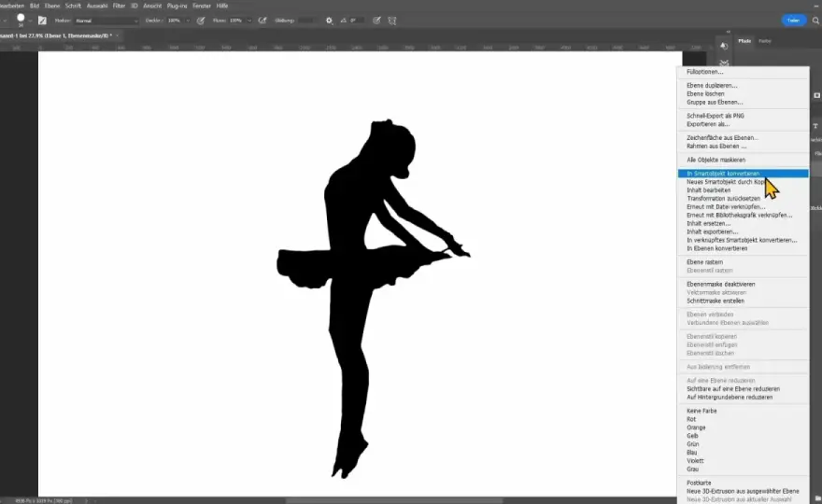
Task: Open the brush preset picker circle
Action: pos(21,18)
